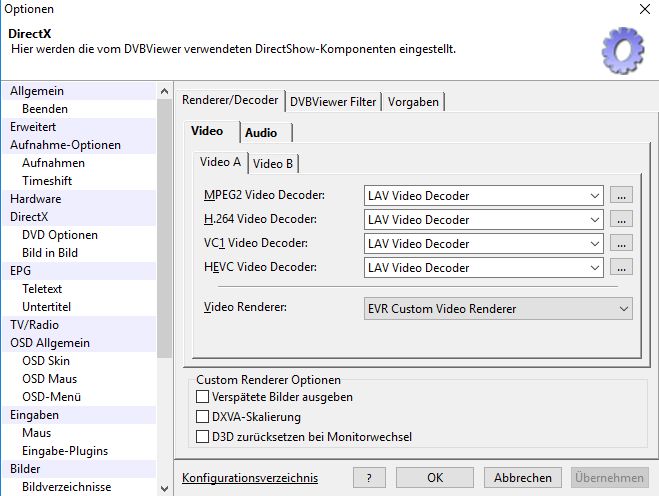Click the scroll-down arrow of category list

pyautogui.click(x=164, y=488)
